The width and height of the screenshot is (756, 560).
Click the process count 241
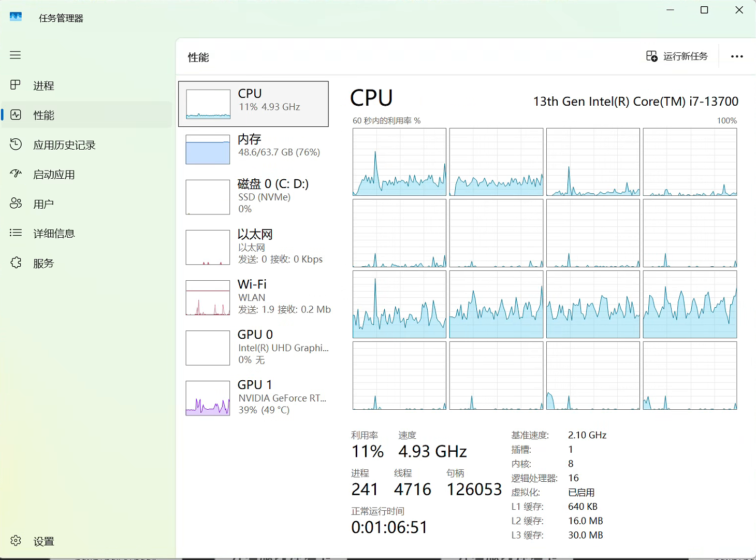click(x=365, y=490)
